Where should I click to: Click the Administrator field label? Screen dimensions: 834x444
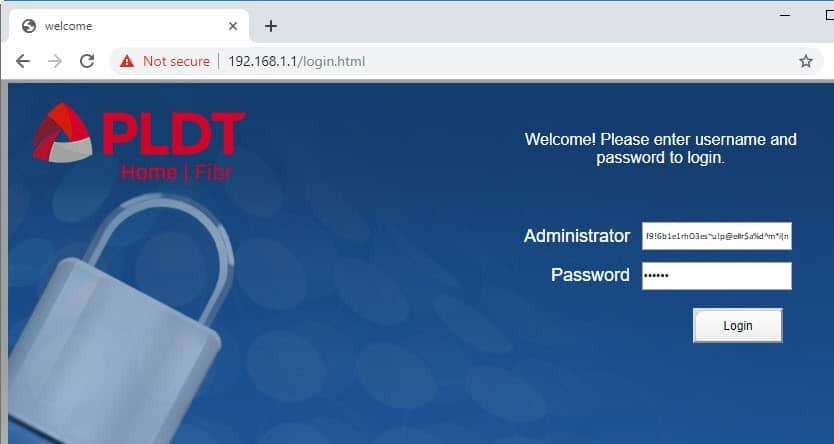click(x=577, y=236)
